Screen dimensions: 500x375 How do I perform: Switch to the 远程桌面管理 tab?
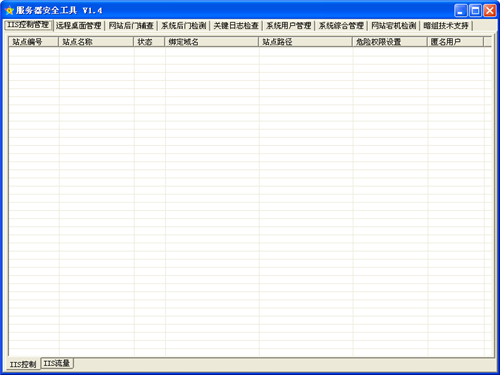click(79, 26)
